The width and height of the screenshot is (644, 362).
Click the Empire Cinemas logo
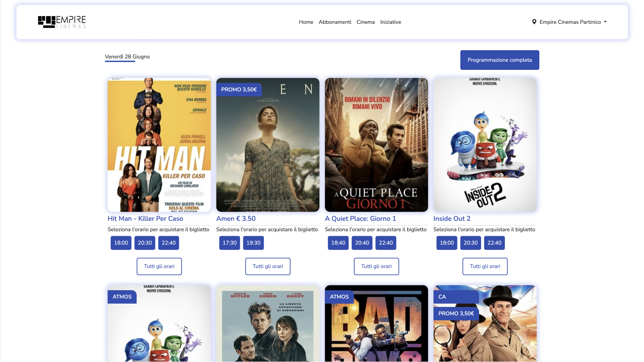coord(62,22)
